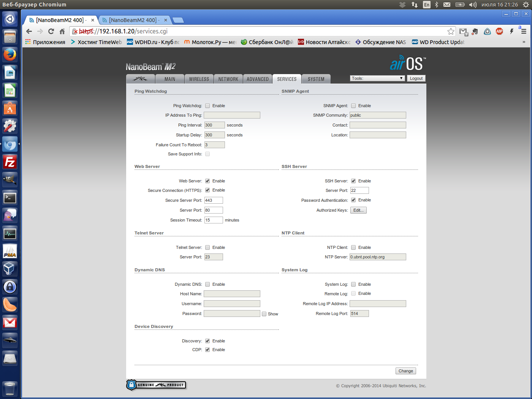
Task: Open the Ubiquiti logo tab
Action: tap(140, 79)
